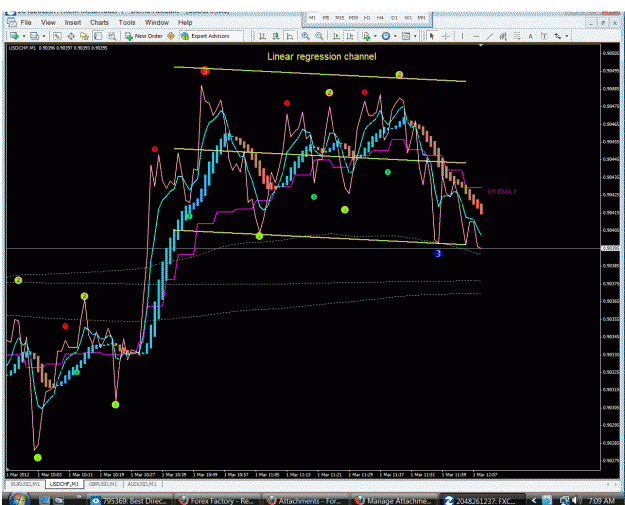Open Forex Factory taskbar window
Screen dimensions: 625x505
point(217,501)
